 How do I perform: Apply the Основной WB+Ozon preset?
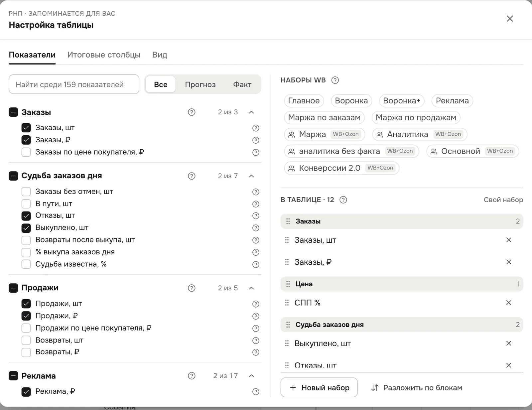472,151
